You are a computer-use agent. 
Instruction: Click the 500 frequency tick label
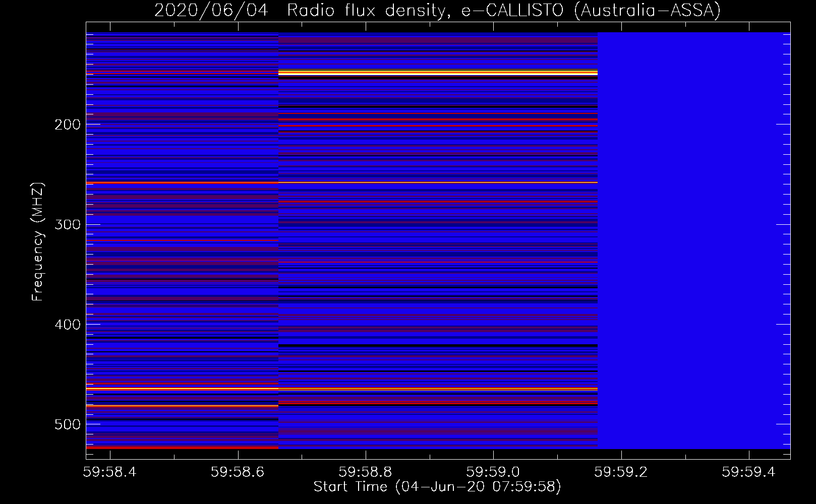click(68, 424)
